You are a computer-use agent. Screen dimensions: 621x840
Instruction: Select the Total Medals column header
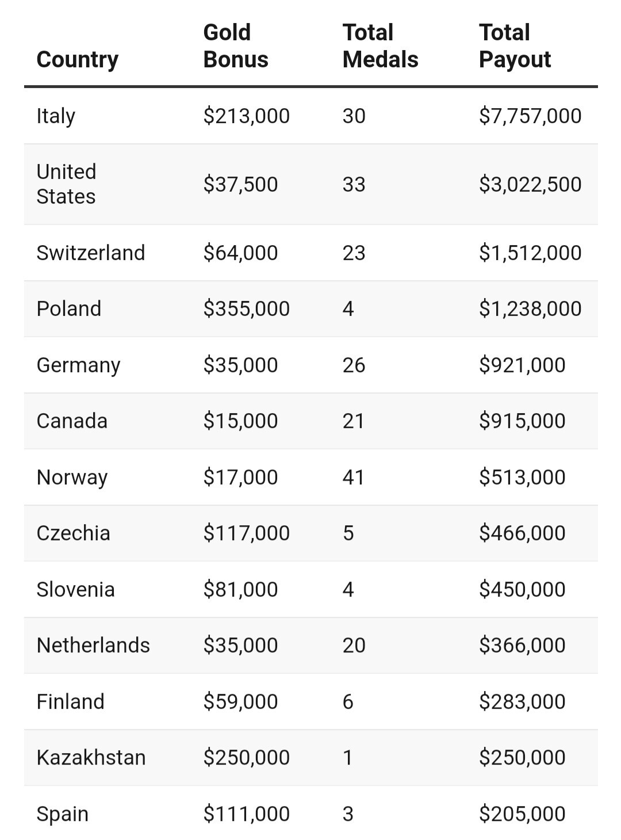pyautogui.click(x=380, y=46)
